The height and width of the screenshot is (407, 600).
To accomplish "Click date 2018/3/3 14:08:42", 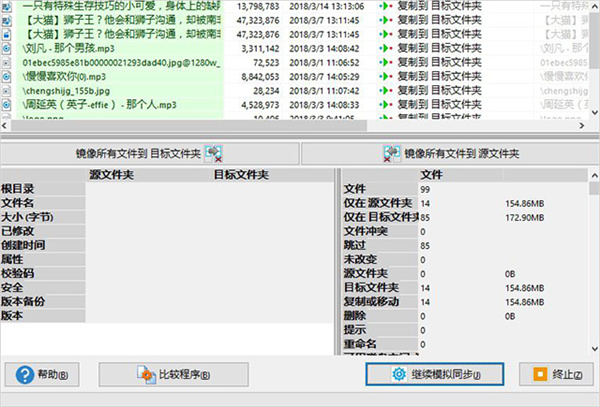I will 324,49.
